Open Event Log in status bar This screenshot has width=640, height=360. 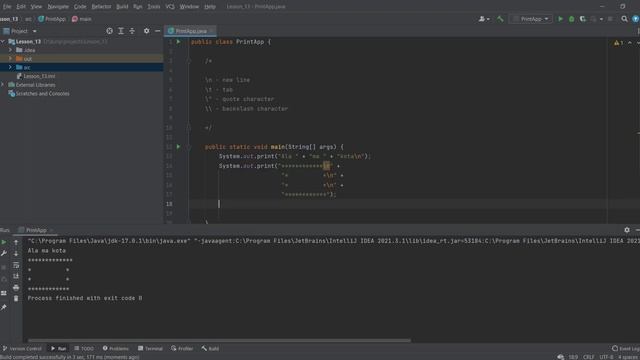coord(626,349)
